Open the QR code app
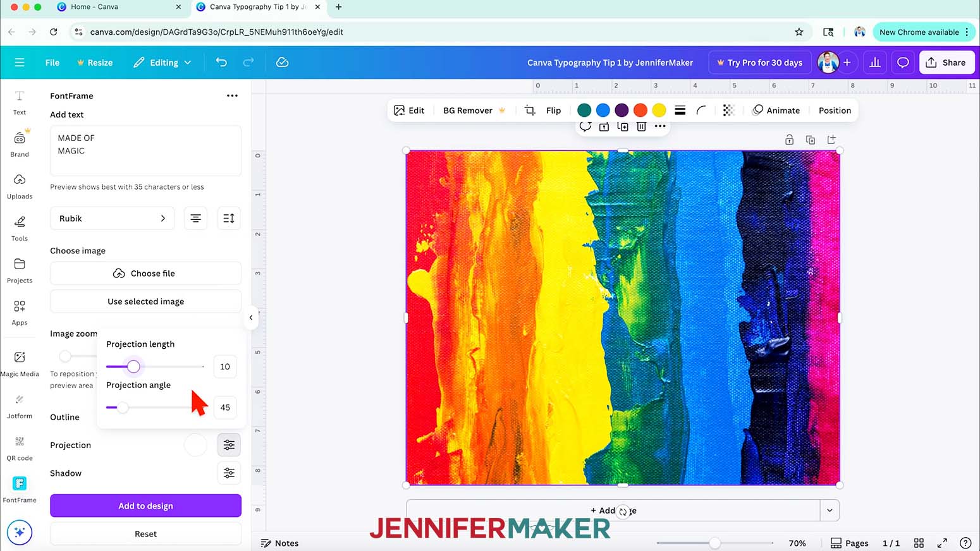The width and height of the screenshot is (980, 551). pyautogui.click(x=20, y=449)
